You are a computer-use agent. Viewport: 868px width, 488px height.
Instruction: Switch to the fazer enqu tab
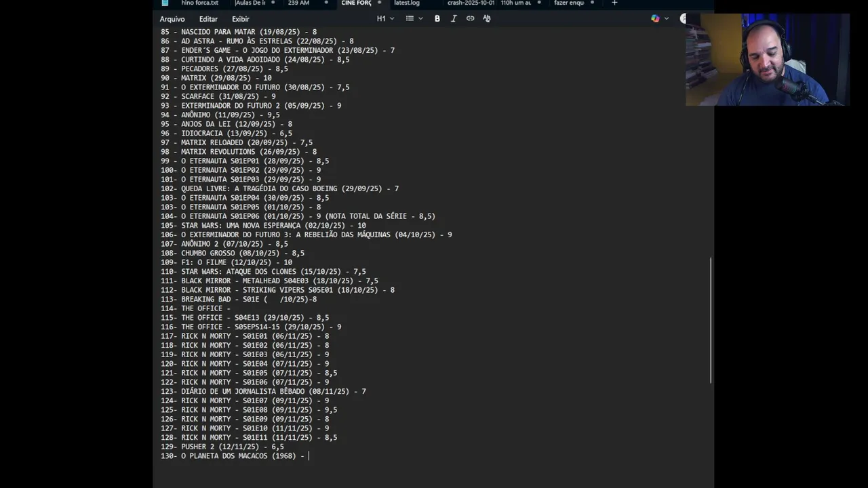tap(569, 3)
